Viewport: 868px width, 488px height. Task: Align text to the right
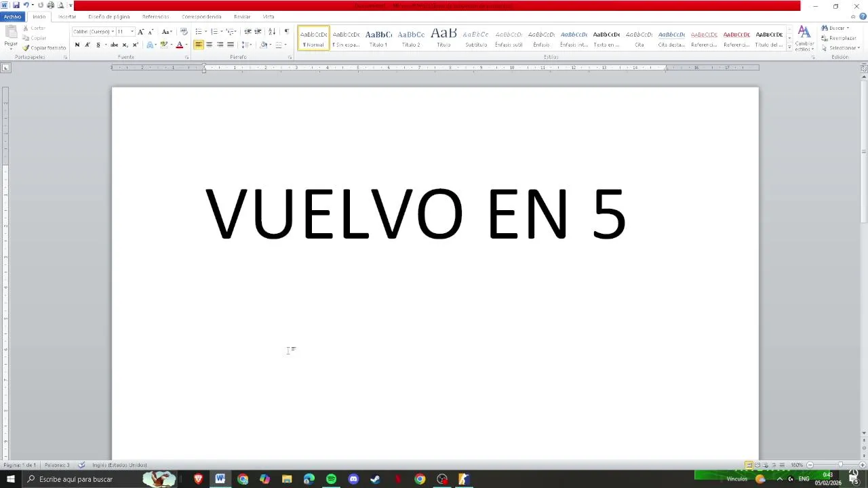pos(220,45)
